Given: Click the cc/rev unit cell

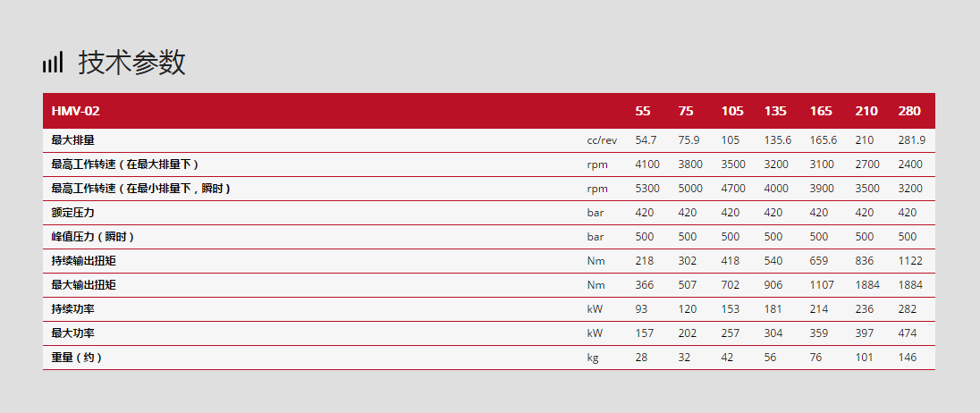Looking at the screenshot, I should 602,140.
